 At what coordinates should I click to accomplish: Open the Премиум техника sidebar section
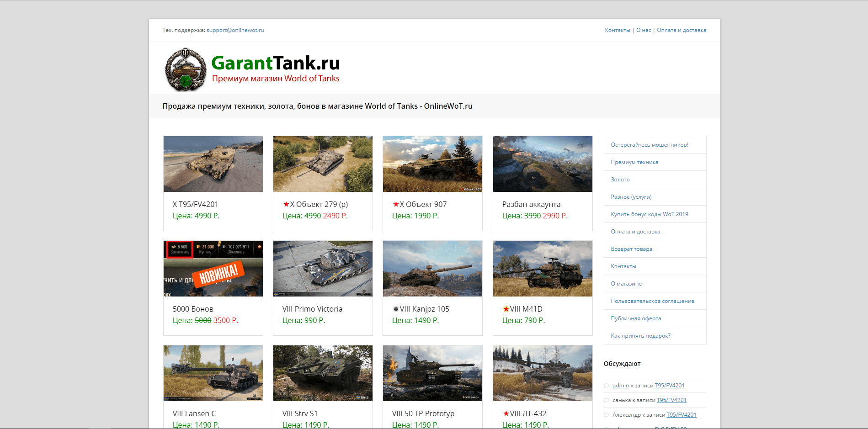(634, 162)
